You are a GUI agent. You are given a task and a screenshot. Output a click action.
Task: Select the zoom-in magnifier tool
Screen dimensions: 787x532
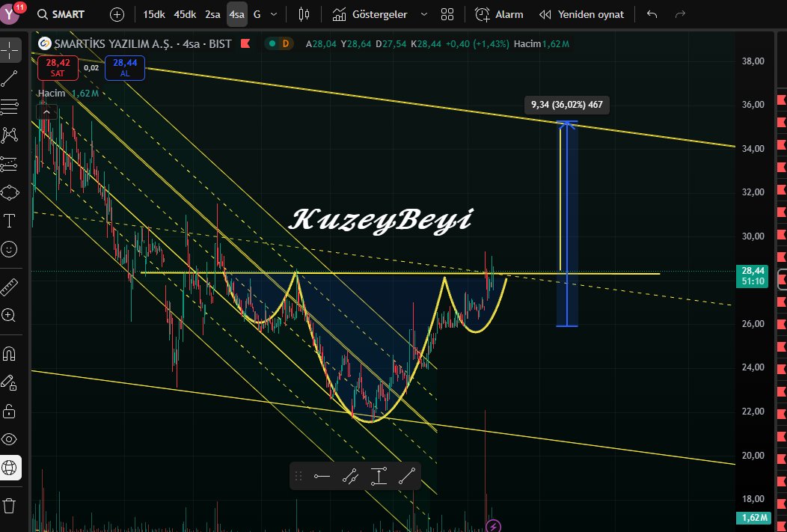[10, 315]
